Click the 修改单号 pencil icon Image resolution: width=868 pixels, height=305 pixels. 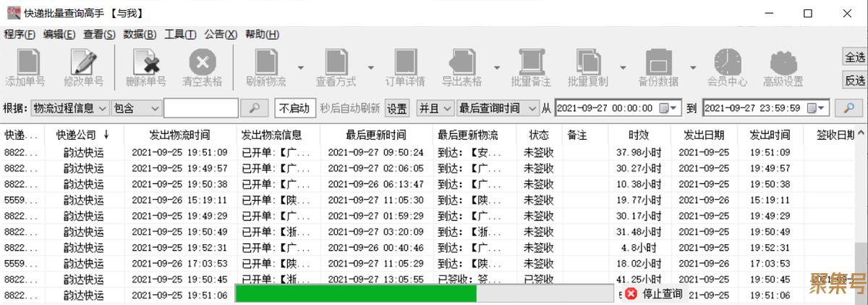click(85, 62)
